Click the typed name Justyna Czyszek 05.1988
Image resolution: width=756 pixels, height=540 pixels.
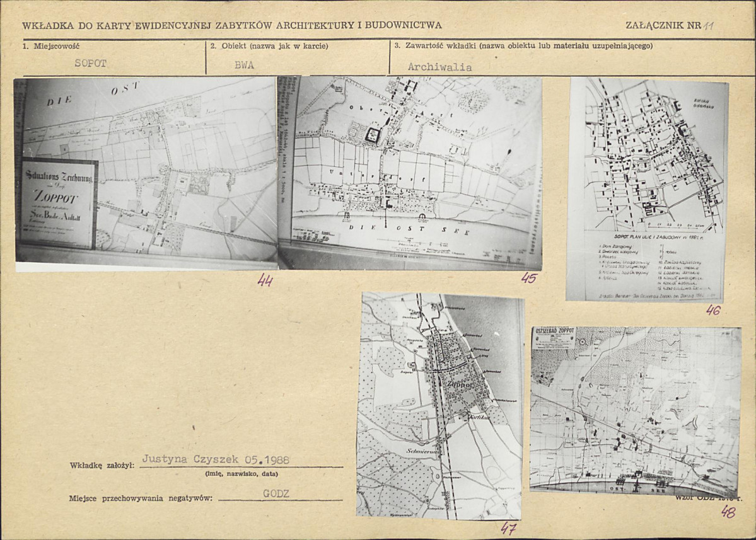pos(216,459)
